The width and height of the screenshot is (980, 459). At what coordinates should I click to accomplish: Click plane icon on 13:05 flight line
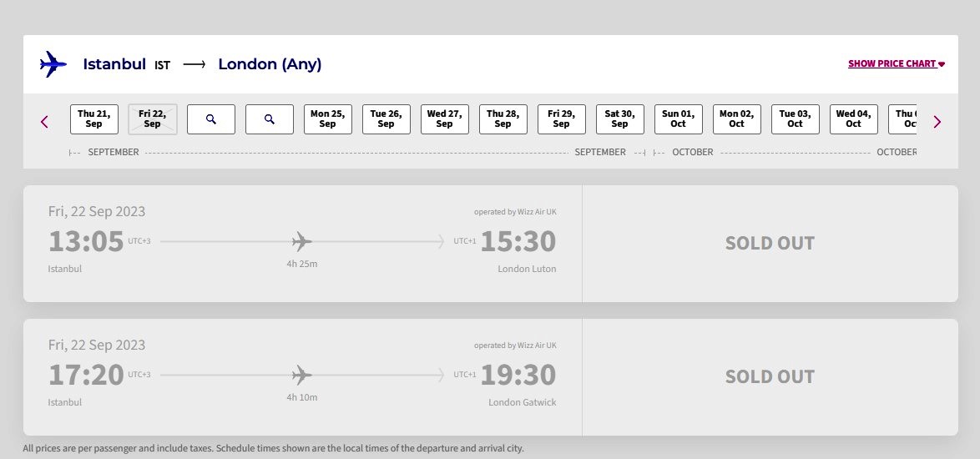pyautogui.click(x=302, y=241)
